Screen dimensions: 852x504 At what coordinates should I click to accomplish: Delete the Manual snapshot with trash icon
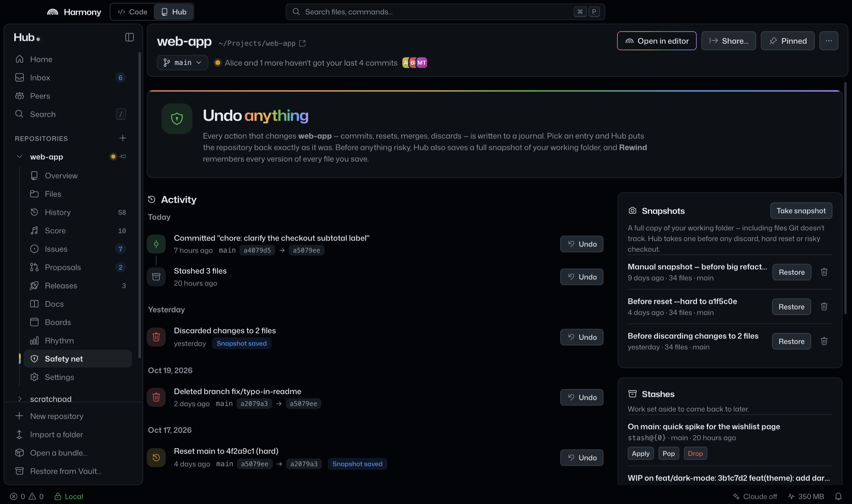coord(824,272)
